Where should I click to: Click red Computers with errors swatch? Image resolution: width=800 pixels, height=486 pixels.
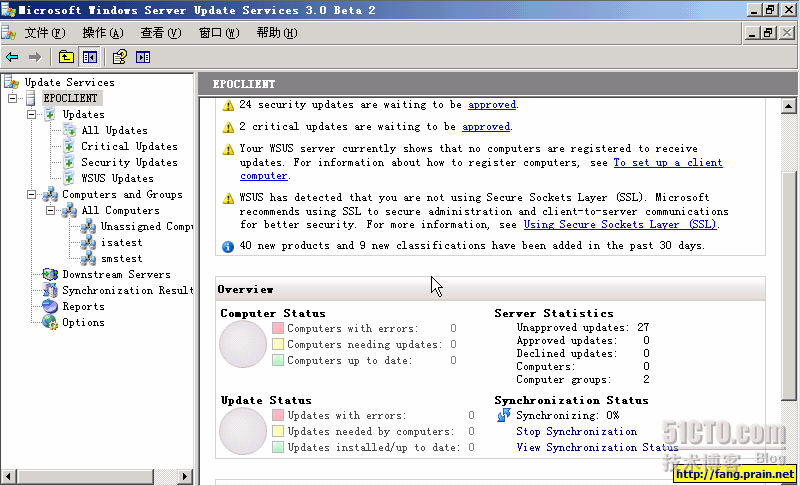point(278,328)
